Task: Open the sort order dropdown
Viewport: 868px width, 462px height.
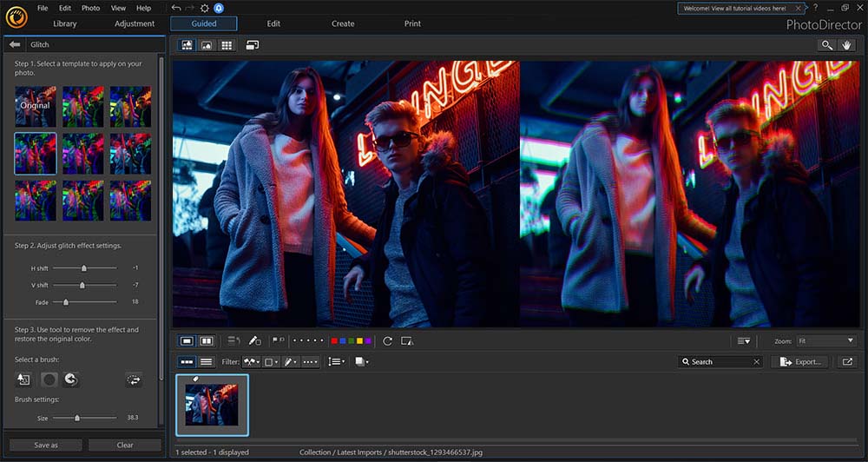Action: point(336,362)
